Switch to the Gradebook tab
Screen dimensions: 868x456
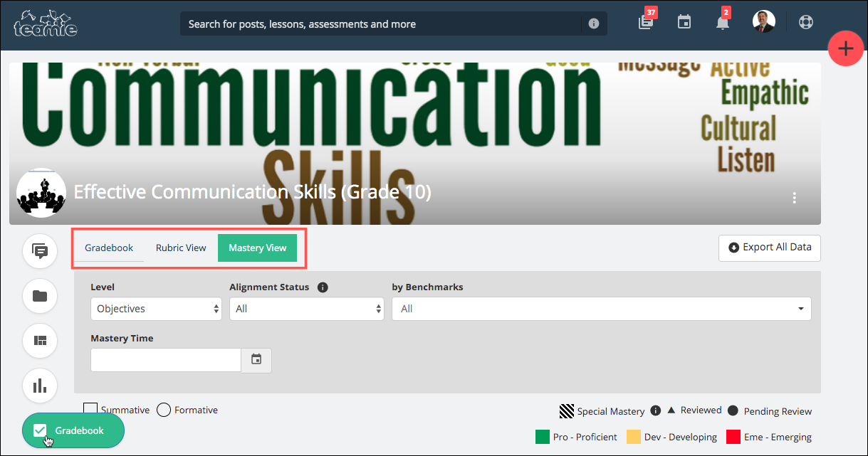pos(109,248)
